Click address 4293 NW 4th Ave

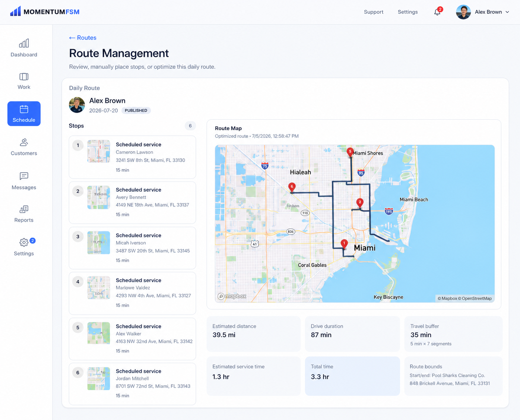(x=153, y=296)
